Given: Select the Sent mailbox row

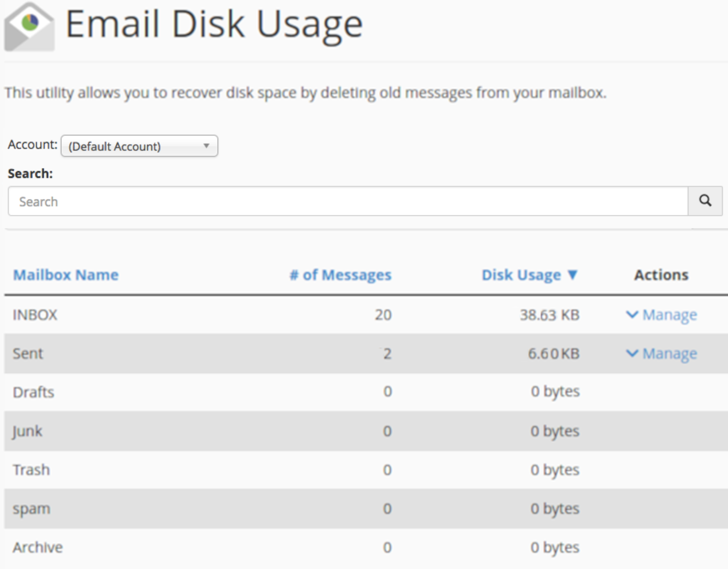Looking at the screenshot, I should click(x=28, y=354).
